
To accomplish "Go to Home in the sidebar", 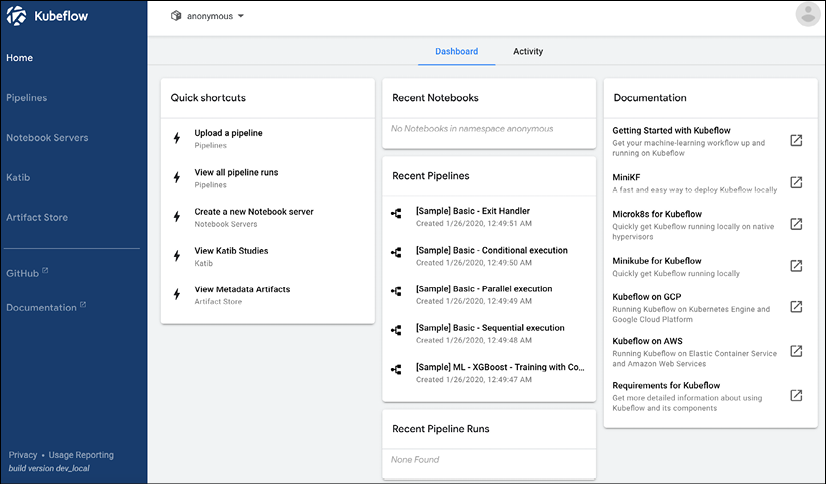I will point(19,58).
